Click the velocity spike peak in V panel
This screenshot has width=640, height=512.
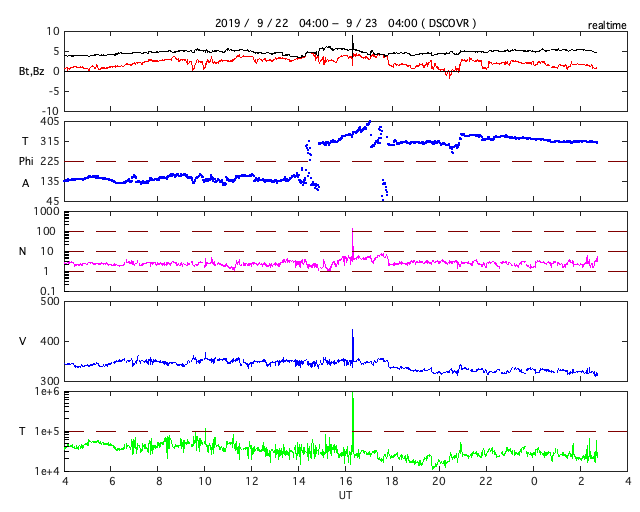[x=352, y=330]
